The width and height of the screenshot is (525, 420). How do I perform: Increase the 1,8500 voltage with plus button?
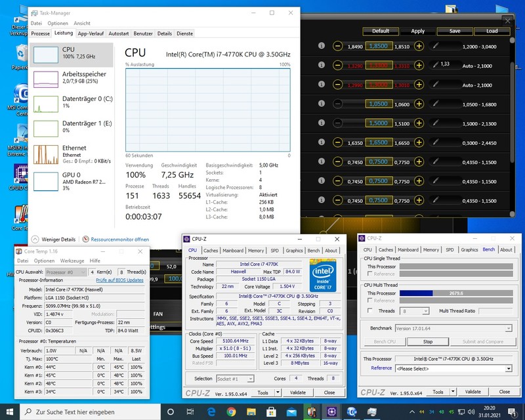(x=419, y=46)
